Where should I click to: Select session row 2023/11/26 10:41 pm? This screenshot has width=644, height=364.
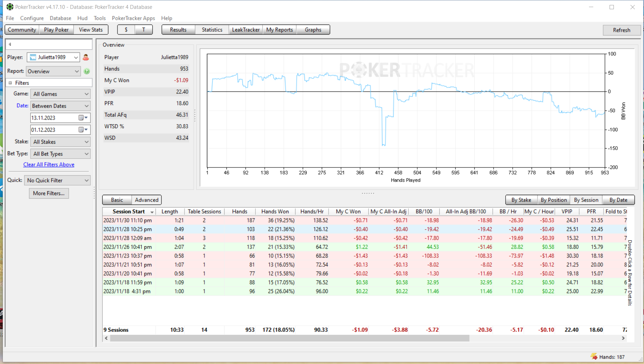365,247
